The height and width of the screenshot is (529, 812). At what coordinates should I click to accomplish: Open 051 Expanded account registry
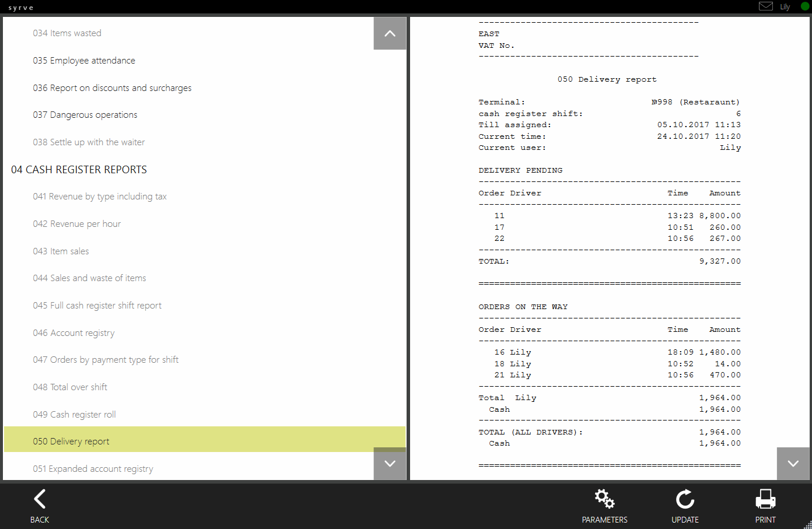coord(93,469)
